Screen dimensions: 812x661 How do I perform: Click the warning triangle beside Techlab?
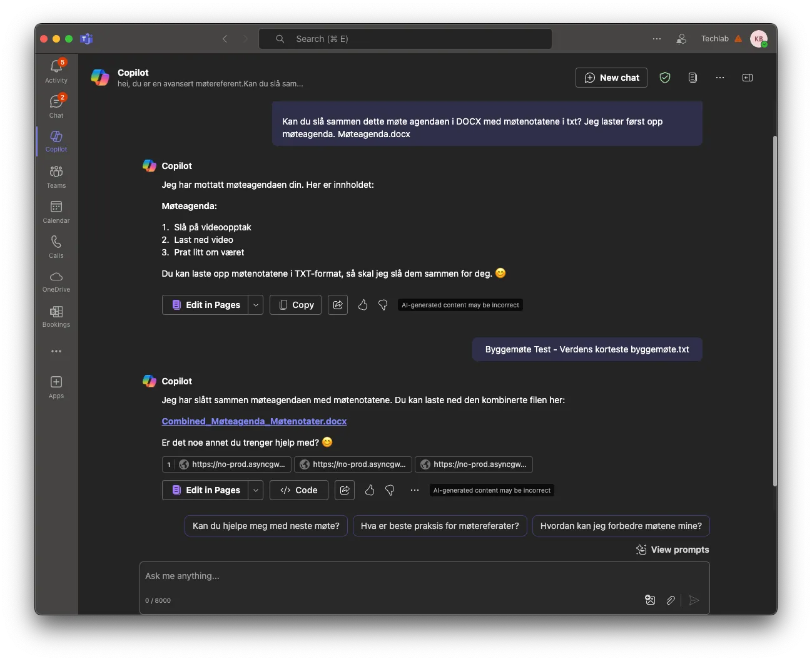738,39
